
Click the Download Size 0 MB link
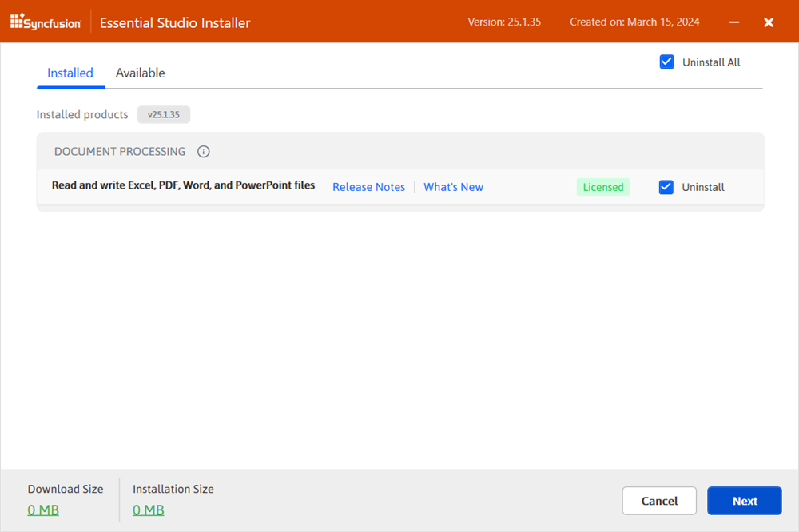43,510
